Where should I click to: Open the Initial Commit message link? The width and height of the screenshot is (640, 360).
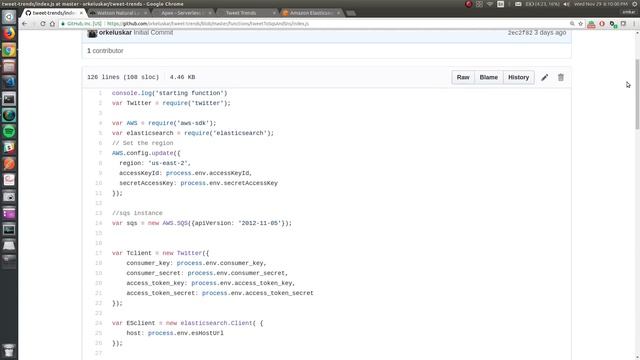click(153, 32)
